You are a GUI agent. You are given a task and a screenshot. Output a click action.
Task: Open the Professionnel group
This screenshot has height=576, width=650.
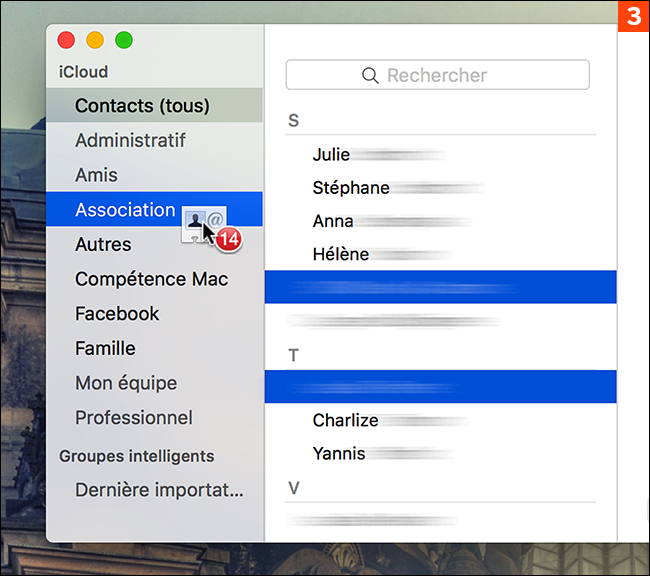pos(134,418)
